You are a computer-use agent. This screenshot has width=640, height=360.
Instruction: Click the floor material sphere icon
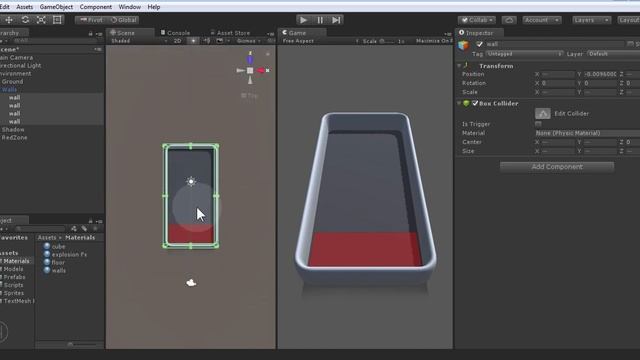(x=47, y=262)
